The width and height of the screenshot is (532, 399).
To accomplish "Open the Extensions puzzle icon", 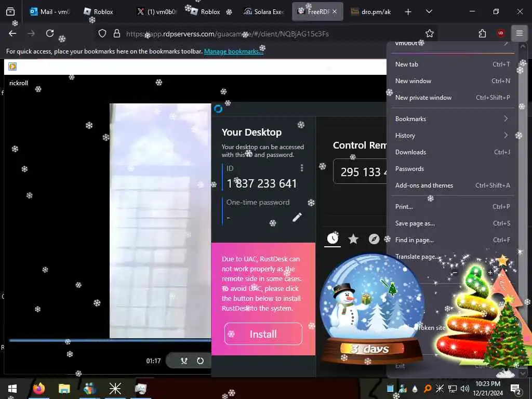I will 482,33.
